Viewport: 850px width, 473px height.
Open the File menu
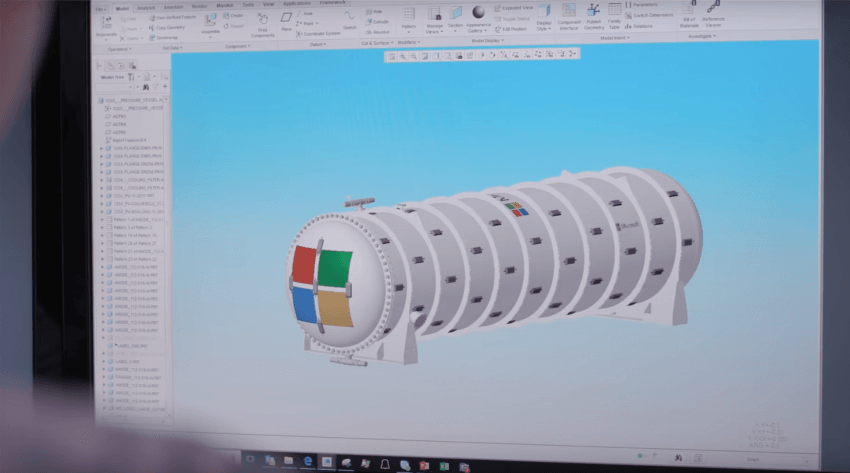pyautogui.click(x=101, y=9)
